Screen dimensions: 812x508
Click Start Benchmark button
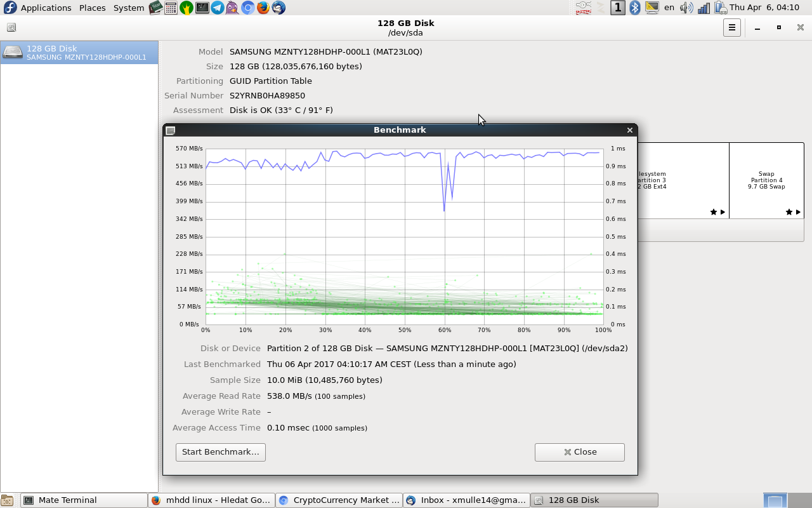pyautogui.click(x=220, y=452)
